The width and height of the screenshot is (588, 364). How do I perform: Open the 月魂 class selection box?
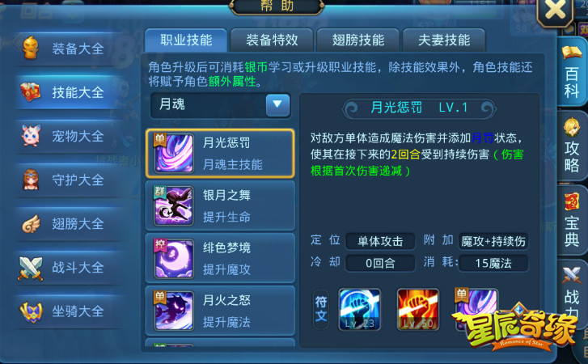point(221,105)
